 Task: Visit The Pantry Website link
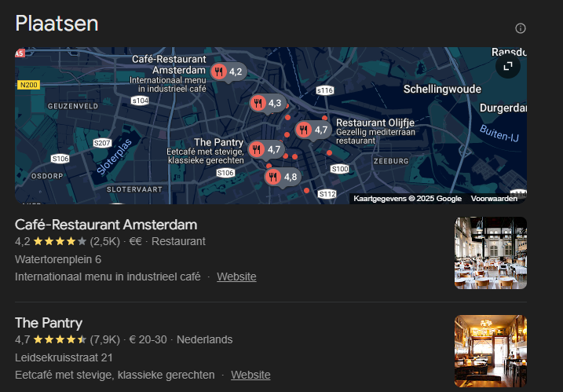250,375
